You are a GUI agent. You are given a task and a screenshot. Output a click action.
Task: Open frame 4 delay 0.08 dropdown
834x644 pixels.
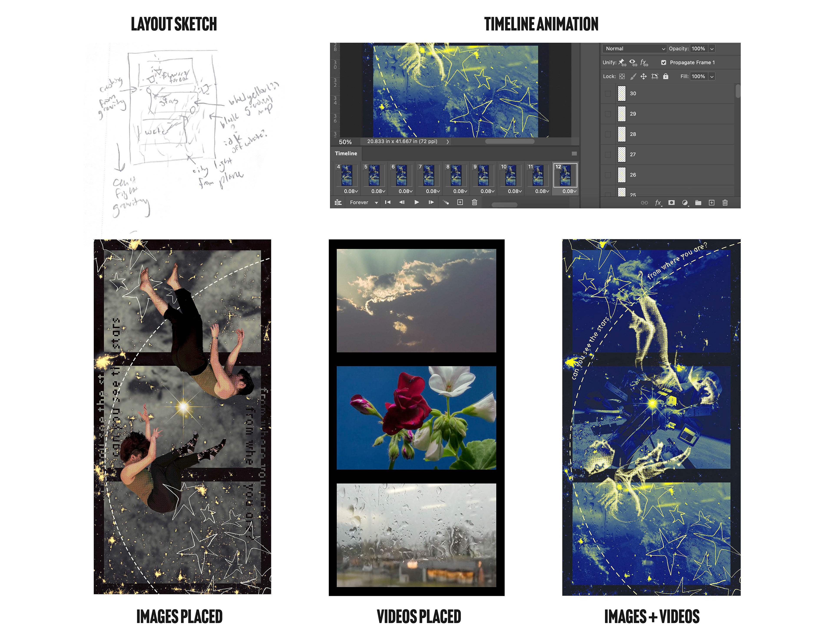351,191
